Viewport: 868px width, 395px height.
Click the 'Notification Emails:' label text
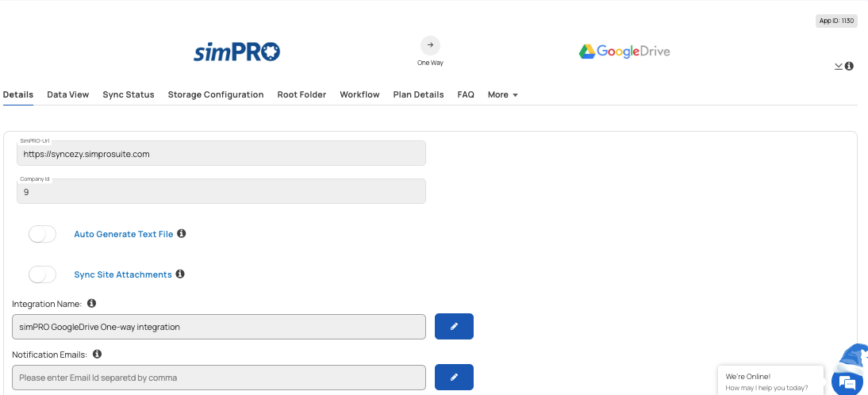coord(50,355)
